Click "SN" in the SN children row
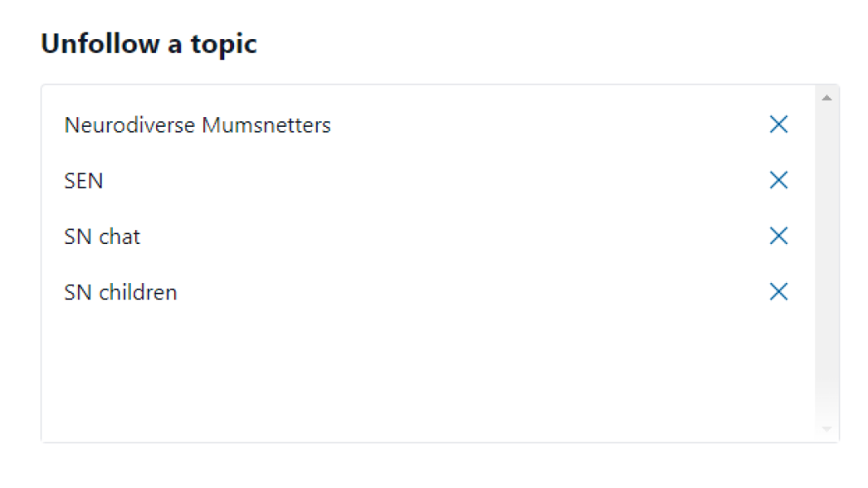This screenshot has width=868, height=488. pyautogui.click(x=78, y=292)
